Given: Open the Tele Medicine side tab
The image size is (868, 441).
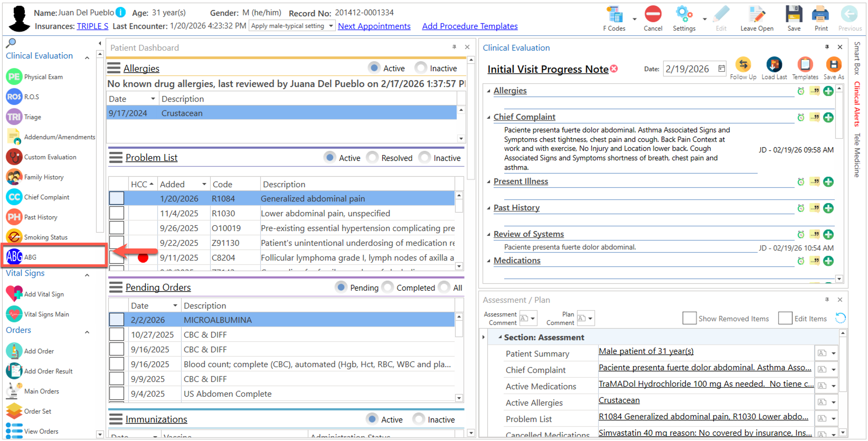Looking at the screenshot, I should (x=857, y=155).
